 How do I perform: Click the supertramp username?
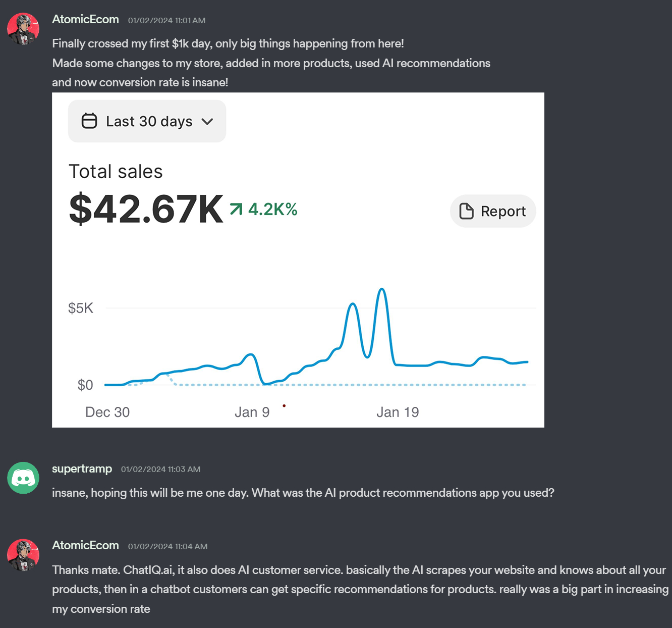click(82, 468)
